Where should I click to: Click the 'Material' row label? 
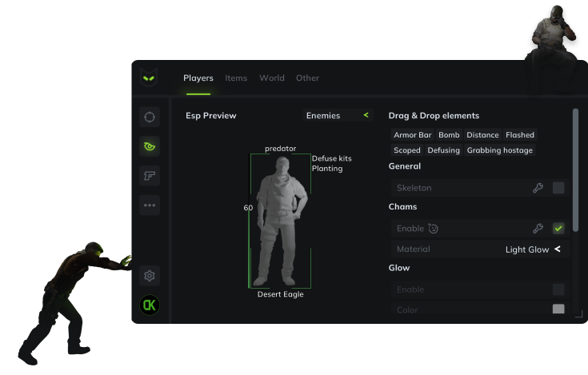point(414,249)
